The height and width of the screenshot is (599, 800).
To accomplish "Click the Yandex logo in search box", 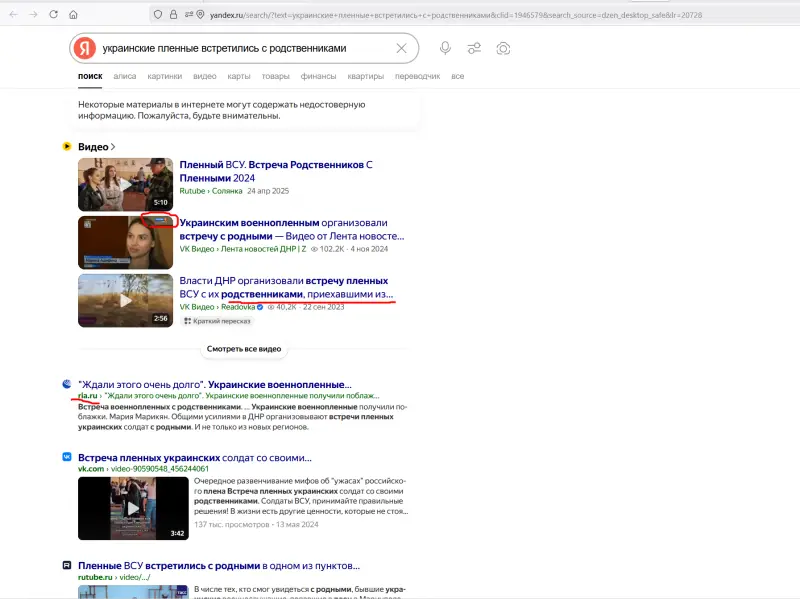I will (x=85, y=48).
